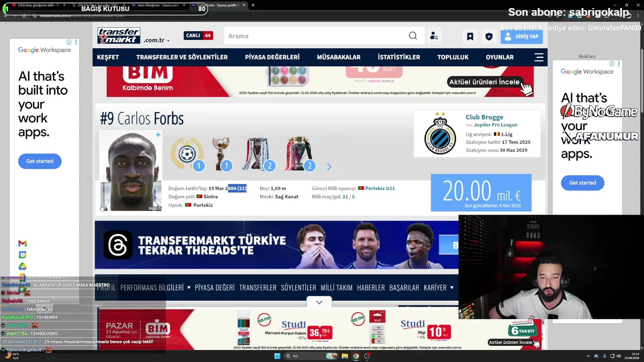Click the ad info icon on left Workspace ad

point(69,42)
